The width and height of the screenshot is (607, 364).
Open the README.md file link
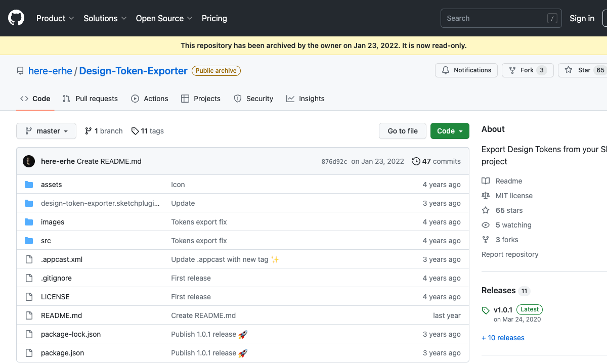point(61,315)
